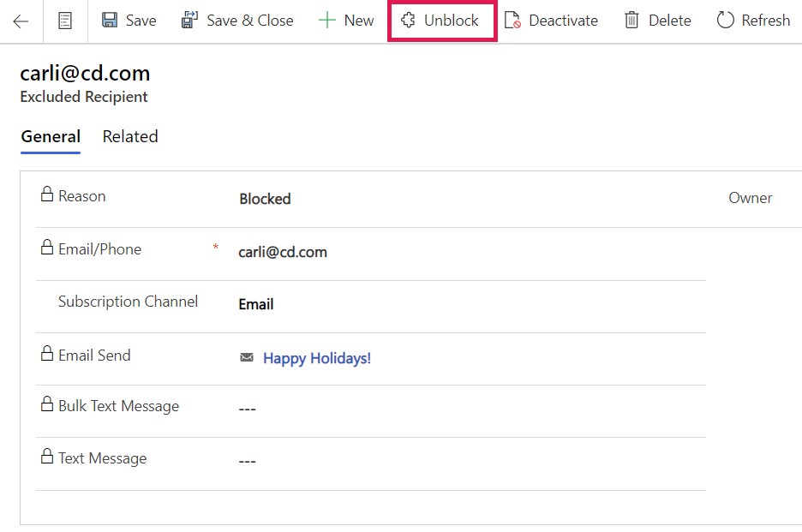Click the Deactivate command label
Image resolution: width=802 pixels, height=532 pixels.
point(563,21)
